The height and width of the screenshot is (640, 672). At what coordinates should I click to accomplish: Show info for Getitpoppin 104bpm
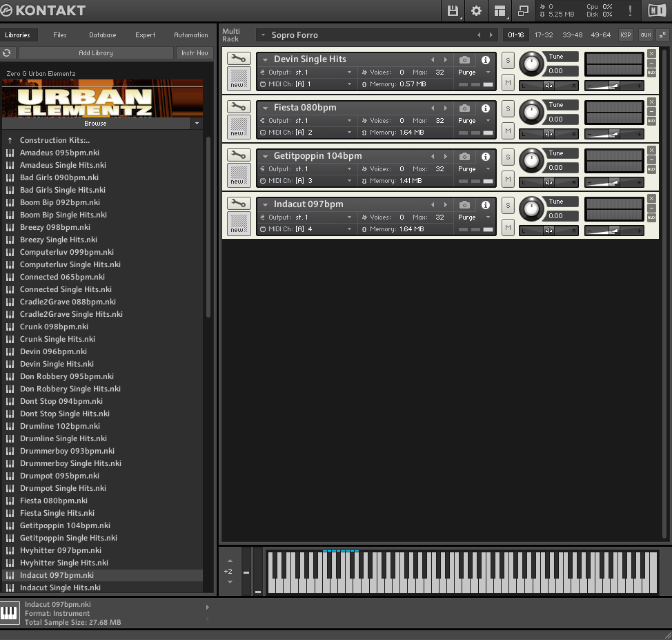tap(486, 157)
